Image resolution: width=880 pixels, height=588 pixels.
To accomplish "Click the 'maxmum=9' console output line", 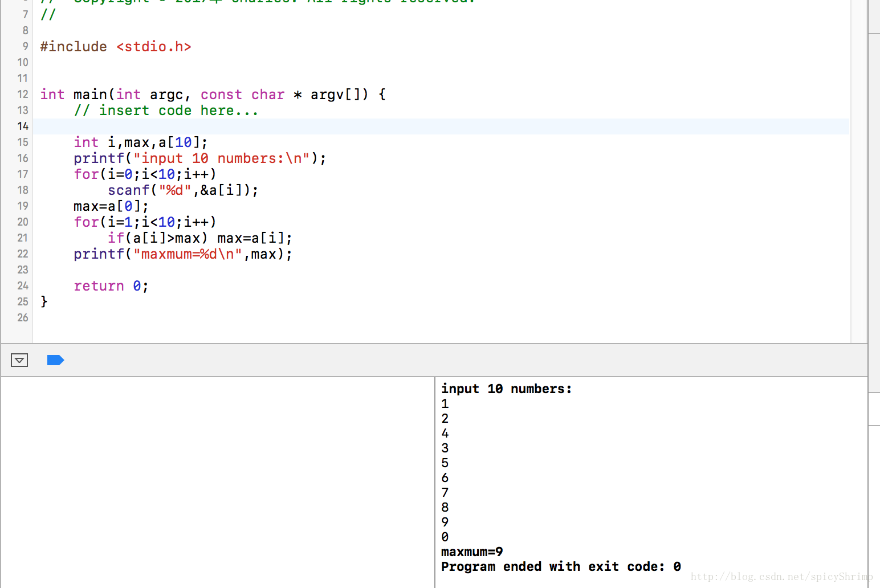I will (x=472, y=552).
